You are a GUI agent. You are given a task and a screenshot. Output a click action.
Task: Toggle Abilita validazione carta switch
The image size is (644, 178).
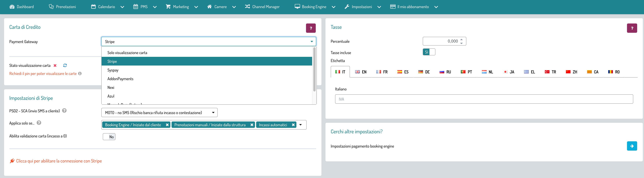point(109,137)
